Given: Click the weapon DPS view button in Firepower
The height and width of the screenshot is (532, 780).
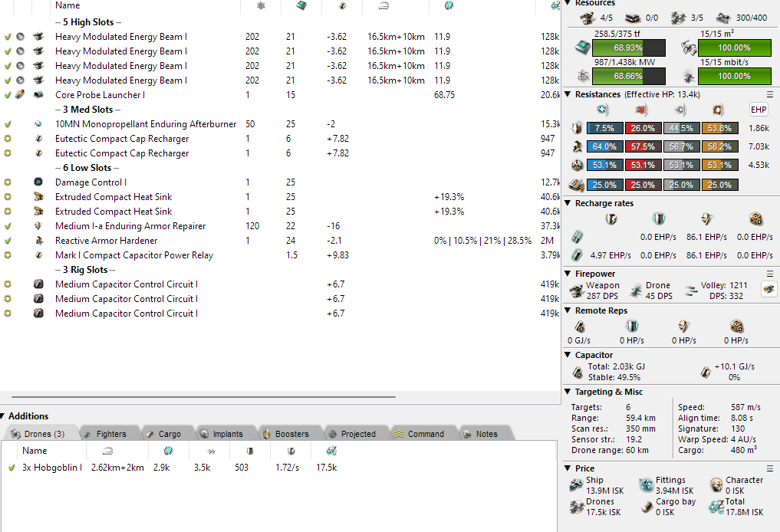Looking at the screenshot, I should coord(768,288).
